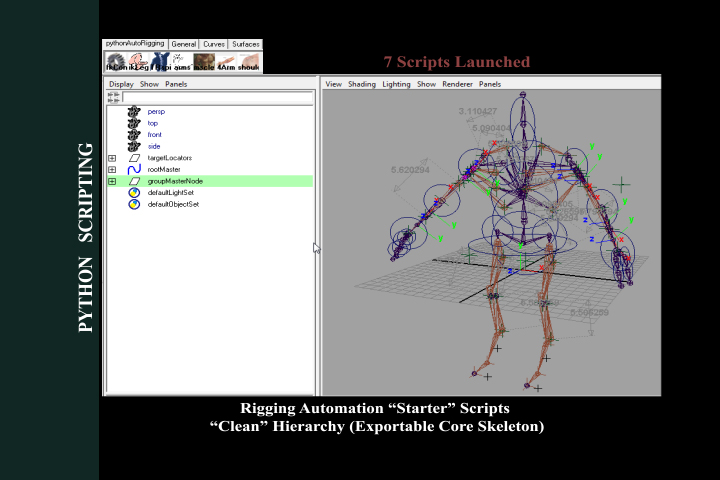Run the fkCon gear shelf script
720x480 pixels.
click(x=116, y=62)
